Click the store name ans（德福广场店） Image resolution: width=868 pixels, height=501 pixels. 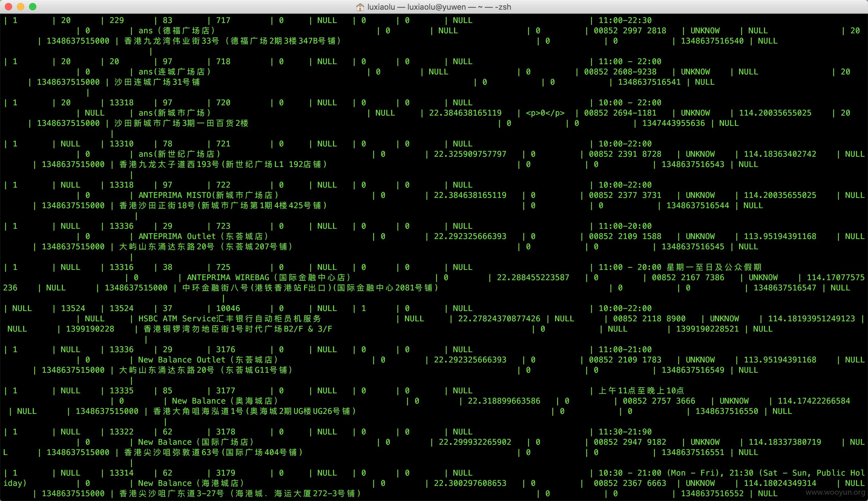click(177, 31)
